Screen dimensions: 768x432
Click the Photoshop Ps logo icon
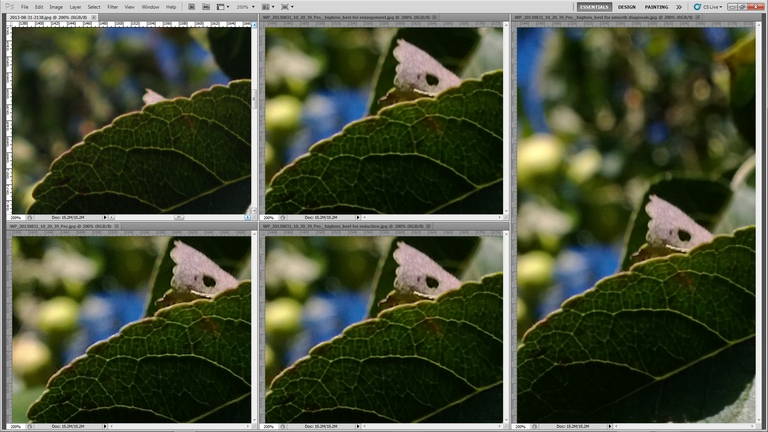8,7
